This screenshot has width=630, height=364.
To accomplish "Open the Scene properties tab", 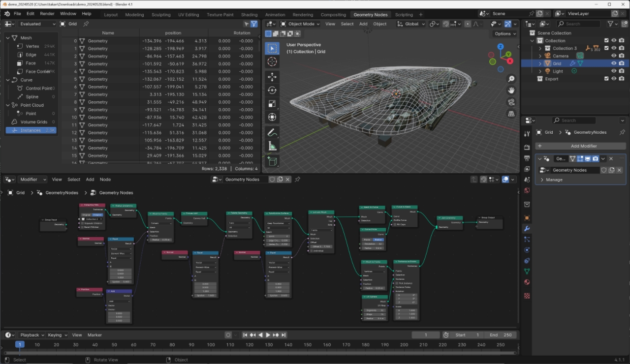I will pos(527,181).
